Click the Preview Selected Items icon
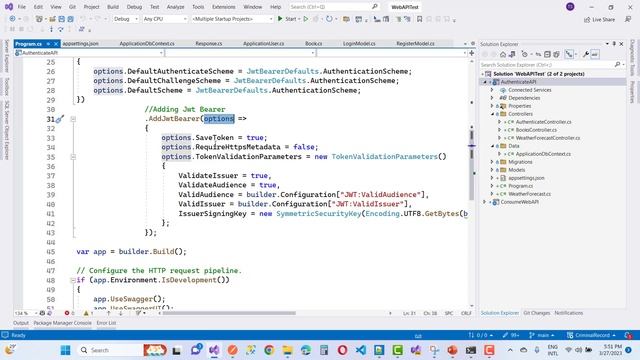This screenshot has width=640, height=360. [595, 54]
